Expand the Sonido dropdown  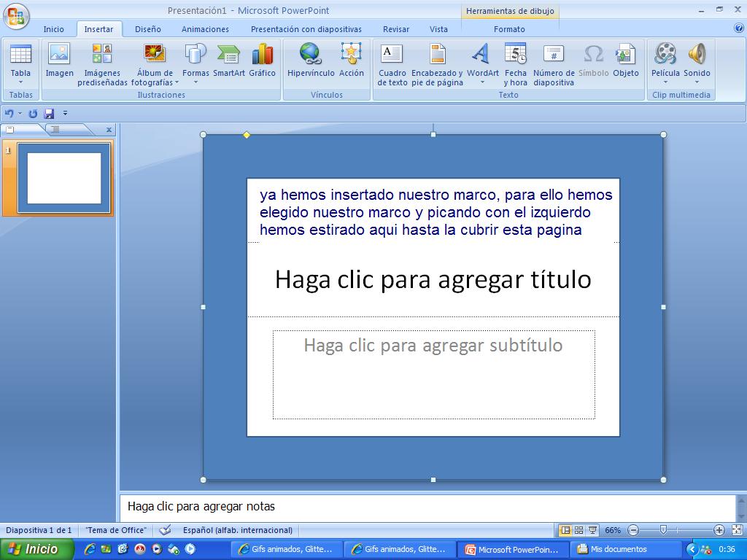click(697, 83)
